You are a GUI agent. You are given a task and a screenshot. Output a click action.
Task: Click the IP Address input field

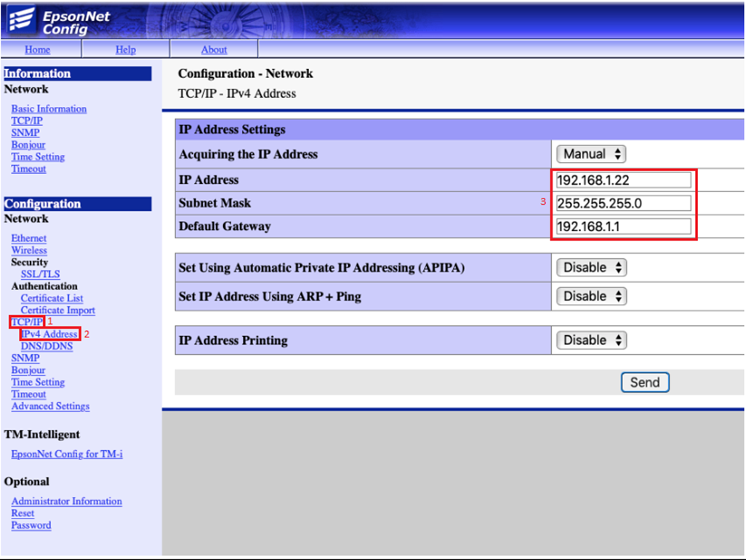(x=623, y=180)
